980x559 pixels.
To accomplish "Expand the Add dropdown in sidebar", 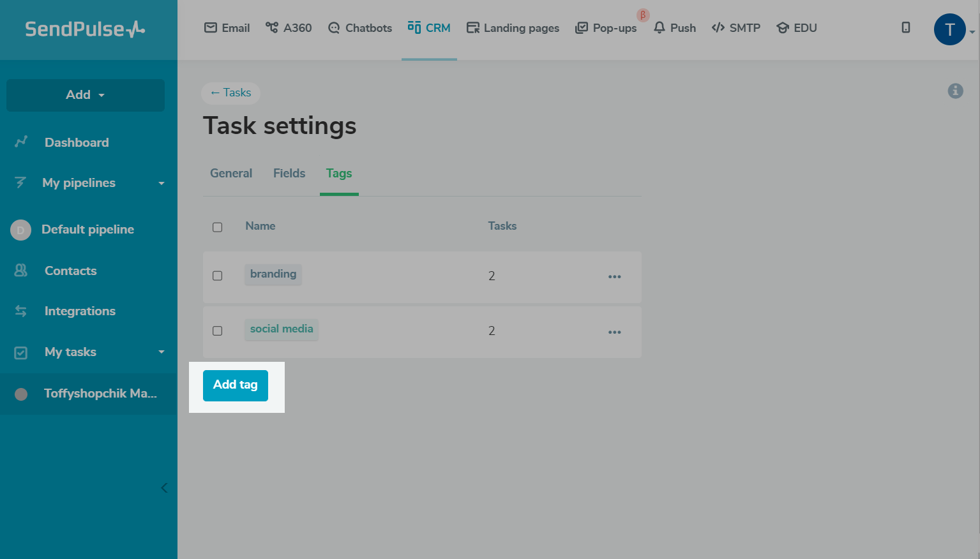I will [x=86, y=95].
